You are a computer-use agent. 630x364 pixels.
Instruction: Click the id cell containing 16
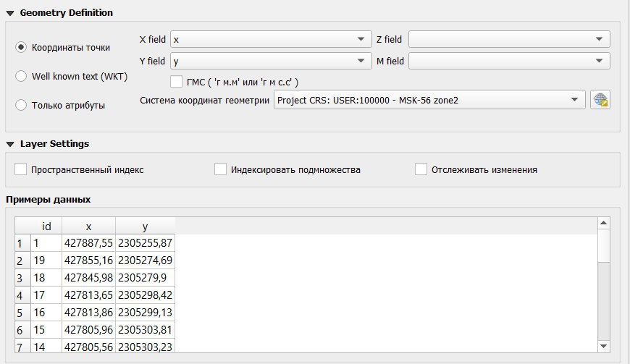click(x=46, y=313)
